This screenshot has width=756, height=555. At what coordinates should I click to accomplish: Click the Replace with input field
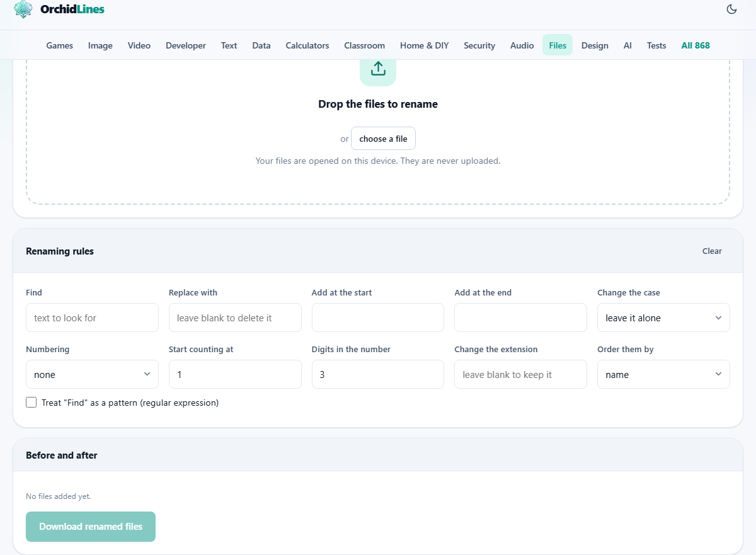point(235,318)
